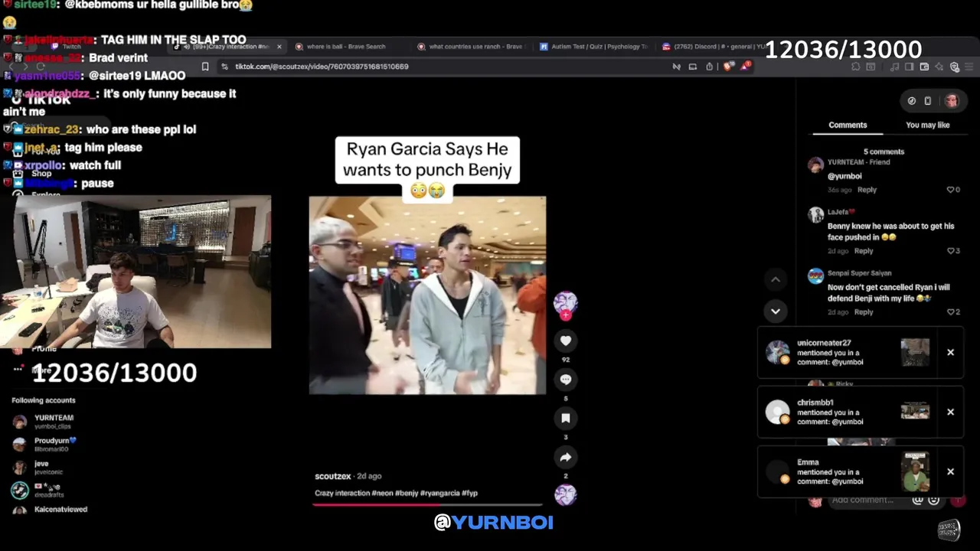
Task: Click the get app phone icon
Action: (927, 100)
